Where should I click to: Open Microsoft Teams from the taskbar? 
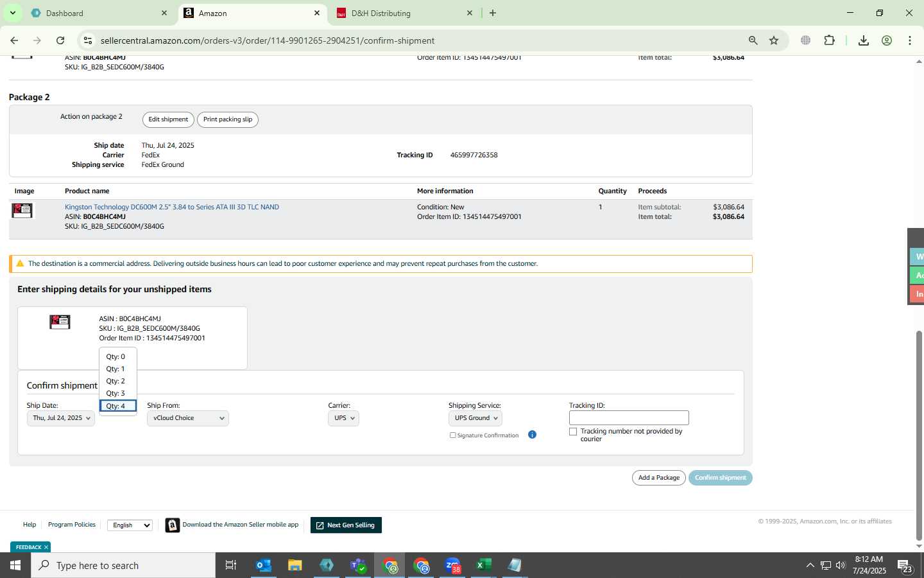[x=357, y=565]
